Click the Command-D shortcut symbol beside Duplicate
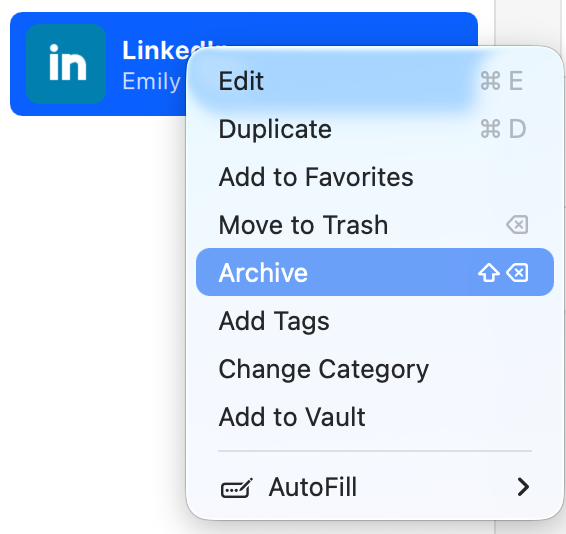Screen dimensions: 566x534 click(503, 129)
